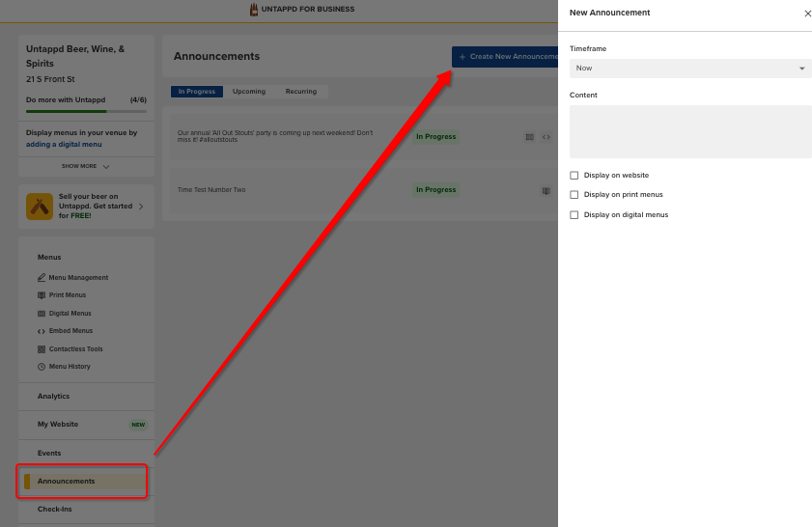Click the Untappd Beer, Wine, & Spirits venue name
This screenshot has width=812, height=527.
[x=75, y=56]
